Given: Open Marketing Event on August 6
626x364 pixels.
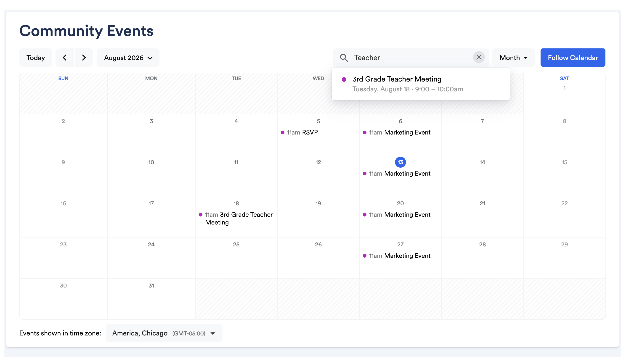Looking at the screenshot, I should click(397, 132).
